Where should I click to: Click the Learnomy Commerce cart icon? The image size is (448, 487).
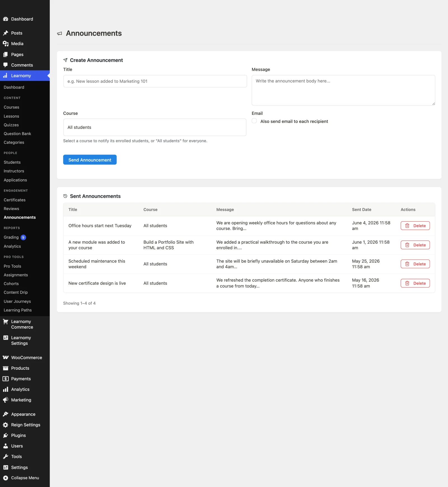(x=6, y=321)
